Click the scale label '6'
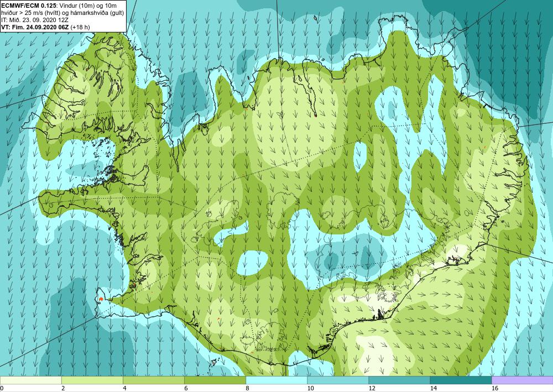The height and width of the screenshot is (392, 553). 185,389
